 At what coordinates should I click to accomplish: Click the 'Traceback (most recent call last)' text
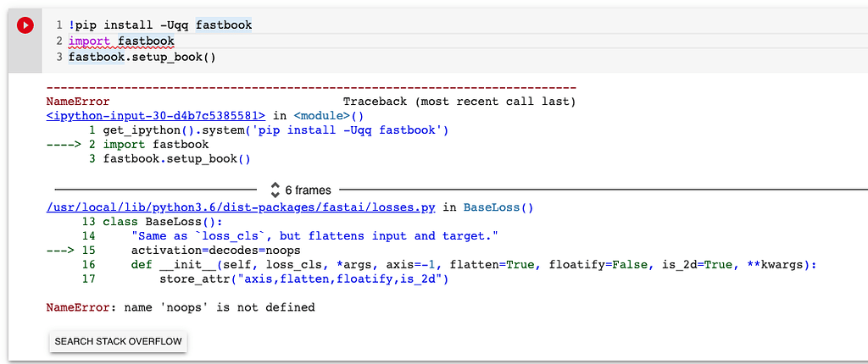coord(459,102)
